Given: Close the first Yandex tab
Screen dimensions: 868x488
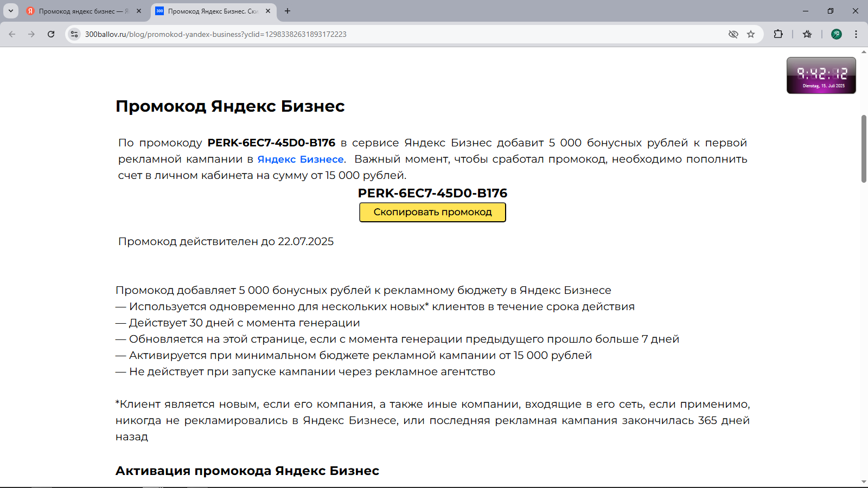Looking at the screenshot, I should [139, 11].
